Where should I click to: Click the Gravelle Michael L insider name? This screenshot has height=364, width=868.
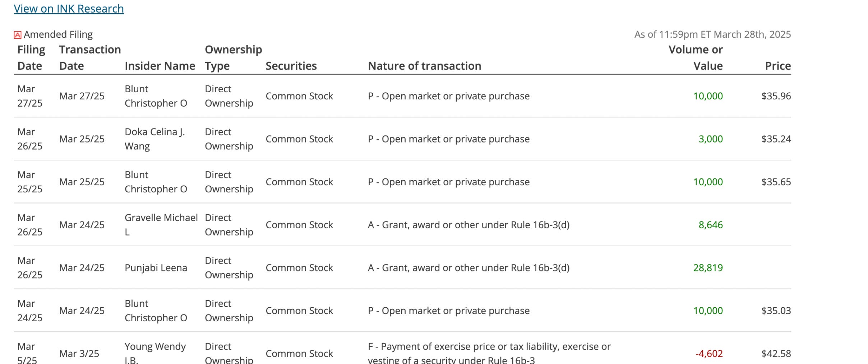[x=161, y=225]
